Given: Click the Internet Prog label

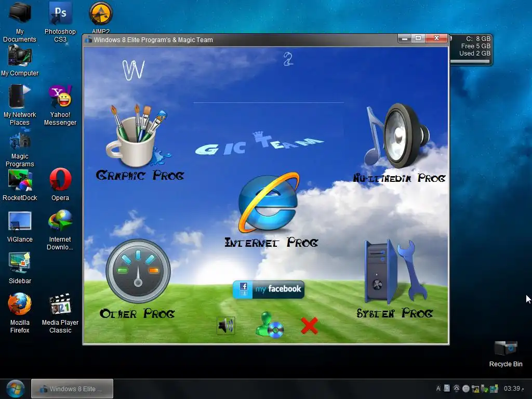Looking at the screenshot, I should pos(271,242).
